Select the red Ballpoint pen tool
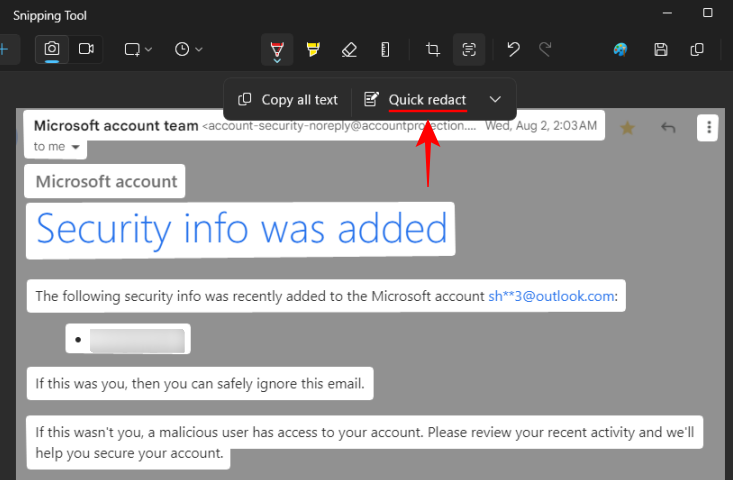 (277, 50)
